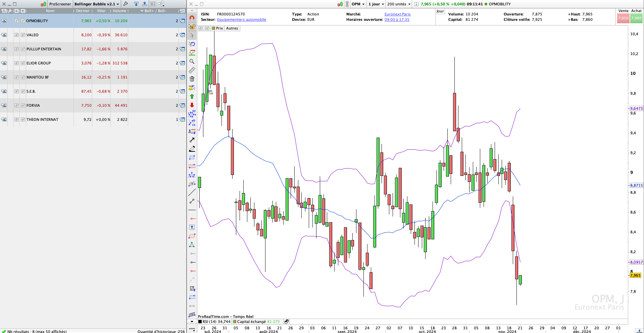Select the bell alert tool

tap(192, 88)
